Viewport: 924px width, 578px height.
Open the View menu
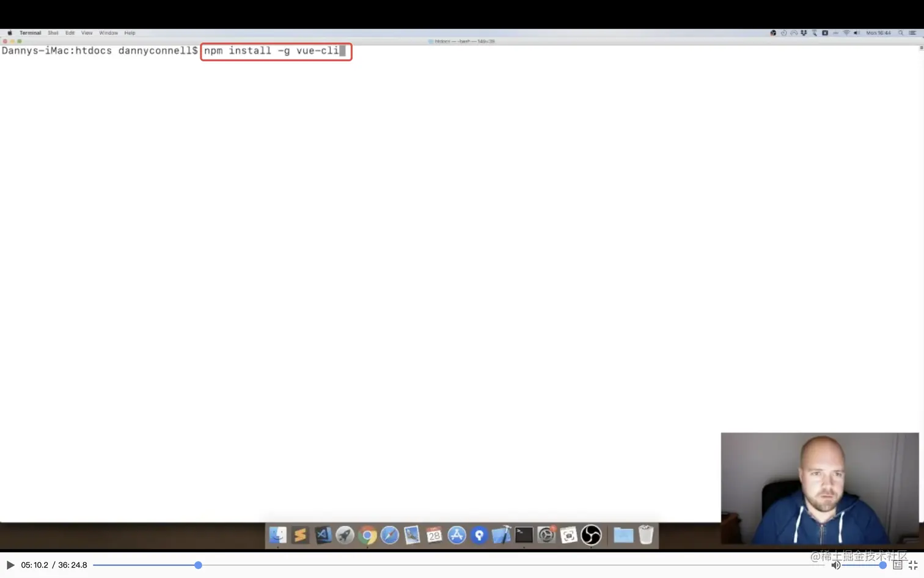tap(87, 33)
